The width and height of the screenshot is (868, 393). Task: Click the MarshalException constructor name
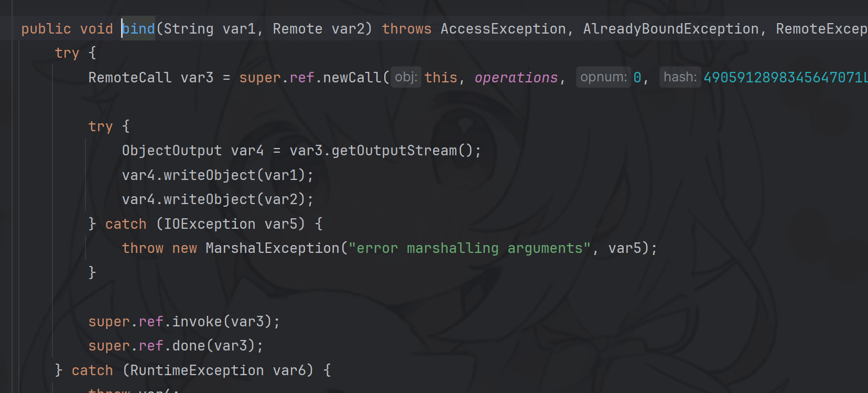click(x=272, y=248)
